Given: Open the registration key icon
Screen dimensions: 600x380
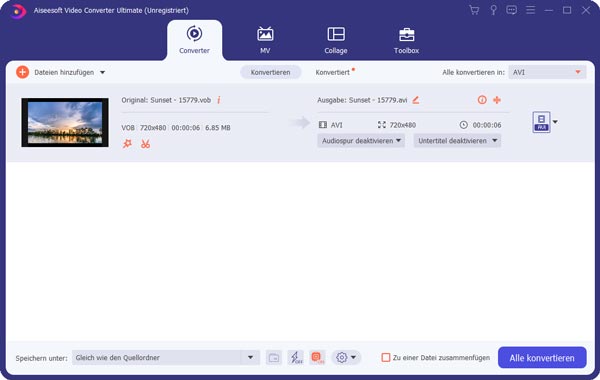Looking at the screenshot, I should point(493,10).
